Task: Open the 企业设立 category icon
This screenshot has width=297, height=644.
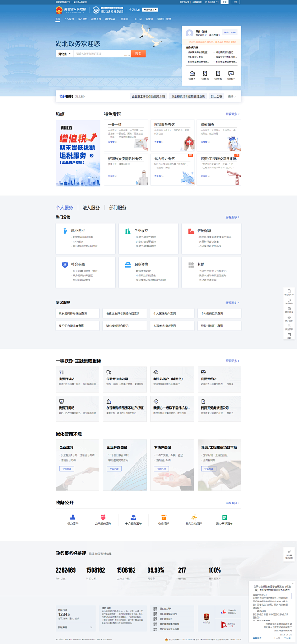Action: [128, 231]
